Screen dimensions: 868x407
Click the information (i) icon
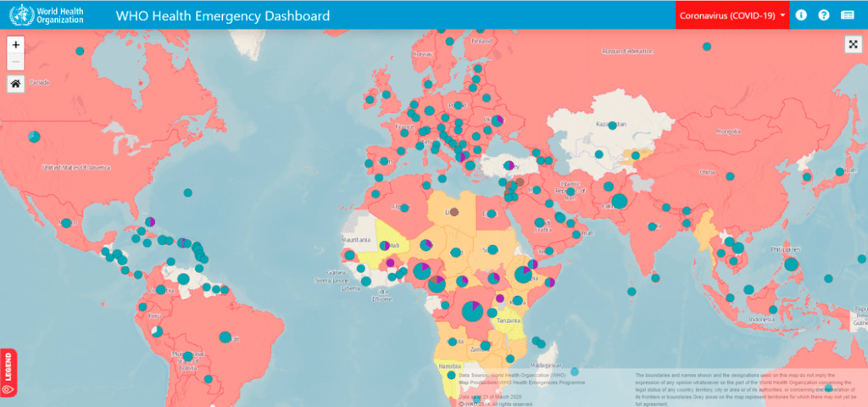tap(801, 15)
